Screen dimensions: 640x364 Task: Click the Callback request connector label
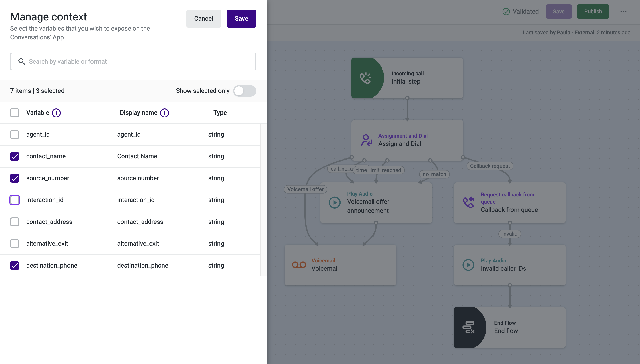[490, 166]
